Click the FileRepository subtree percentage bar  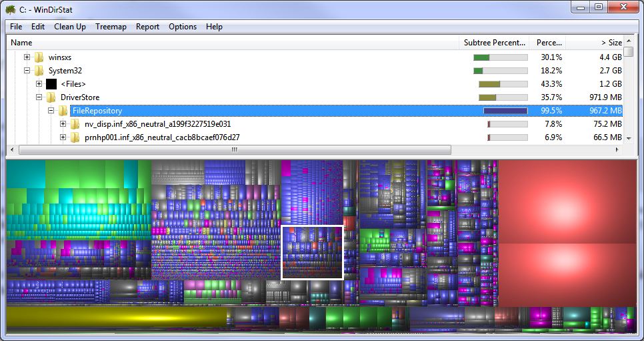pyautogui.click(x=505, y=111)
